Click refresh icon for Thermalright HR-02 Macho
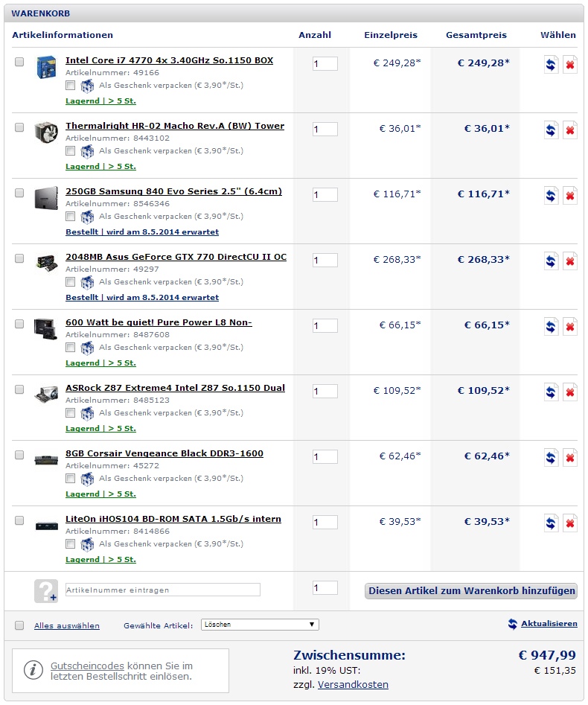Image resolution: width=588 pixels, height=705 pixels. click(x=551, y=130)
